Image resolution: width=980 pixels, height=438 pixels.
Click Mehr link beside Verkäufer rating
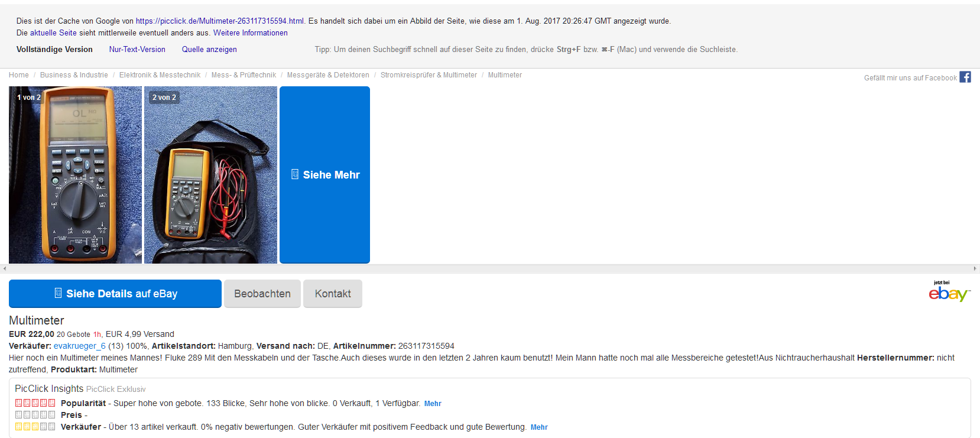pos(539,427)
